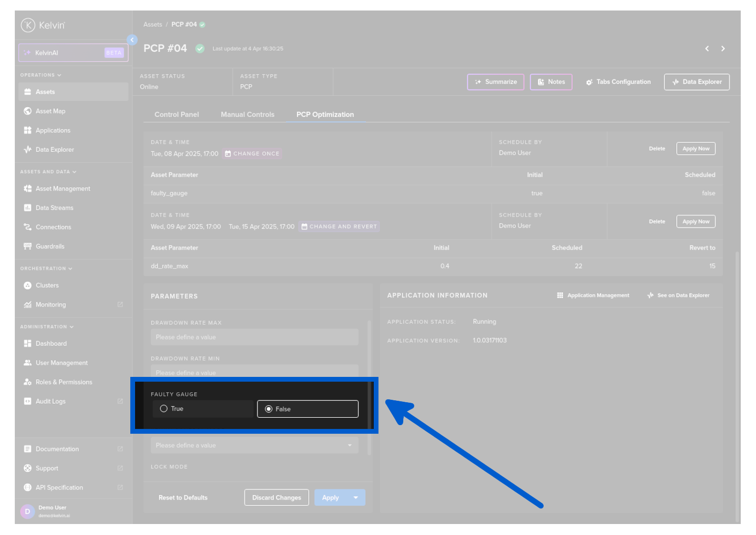756x535 pixels.
Task: Click the Parameters panel scrollbar
Action: coord(369,387)
